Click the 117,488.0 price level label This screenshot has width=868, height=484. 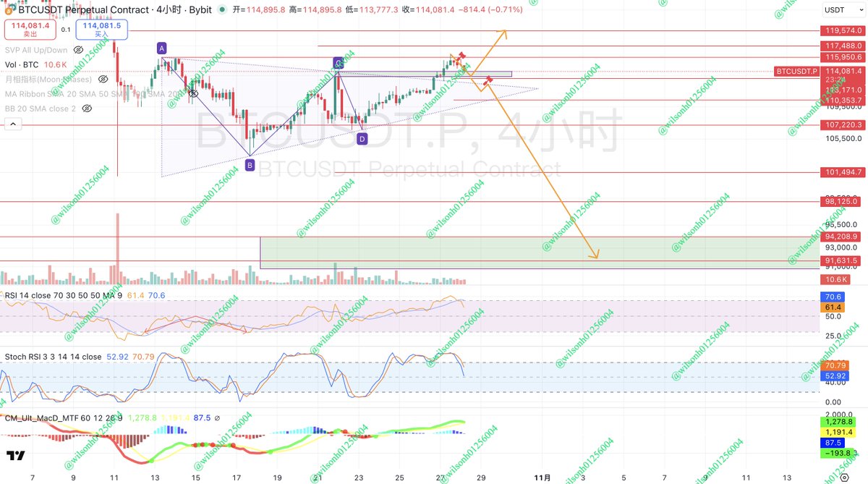pos(841,46)
